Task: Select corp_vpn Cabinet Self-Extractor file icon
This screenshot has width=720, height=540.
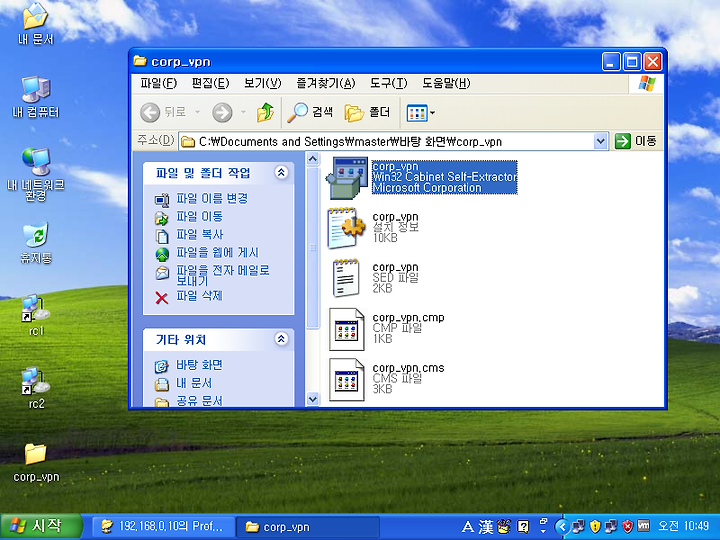Action: (x=347, y=178)
